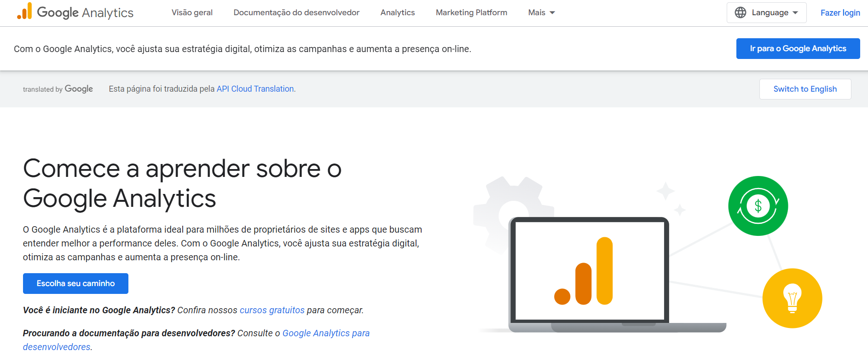The height and width of the screenshot is (363, 868).
Task: Click the 'translated by Google' label
Action: tap(58, 89)
